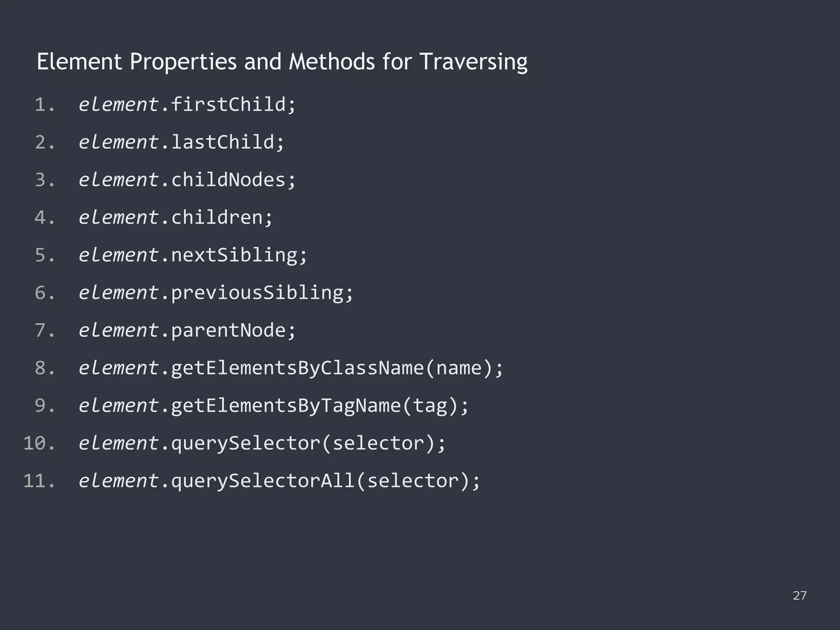Select the element.parentNode line
The width and height of the screenshot is (840, 630).
point(187,330)
